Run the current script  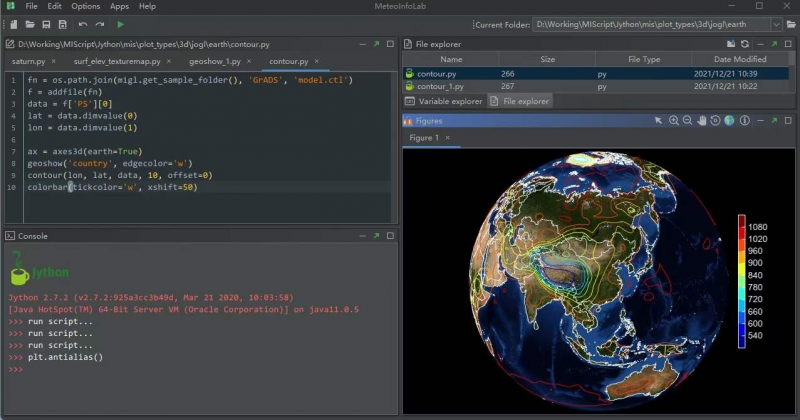(x=121, y=23)
